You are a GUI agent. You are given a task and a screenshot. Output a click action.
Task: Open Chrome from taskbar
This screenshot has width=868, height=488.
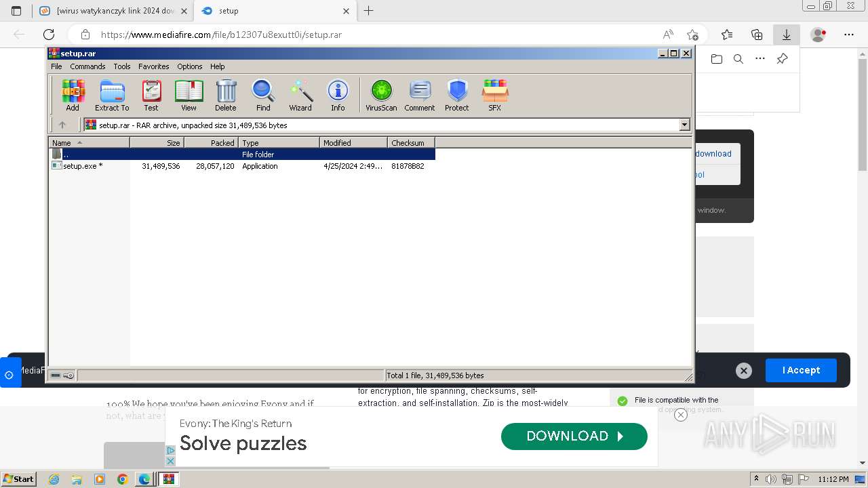click(122, 479)
